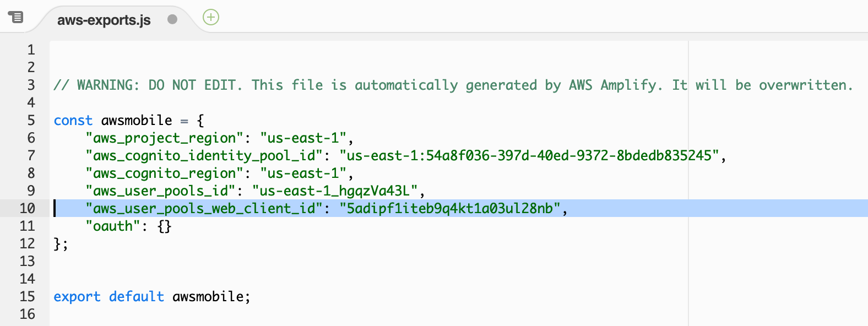
Task: Click the export keyword on line 15
Action: coord(77,296)
